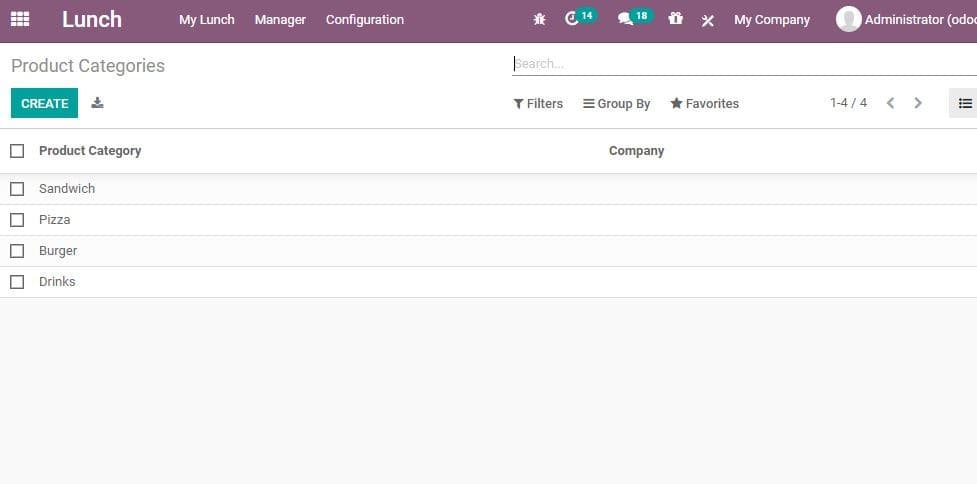Go to next page arrow
Viewport: 977px width, 484px height.
pyautogui.click(x=918, y=103)
